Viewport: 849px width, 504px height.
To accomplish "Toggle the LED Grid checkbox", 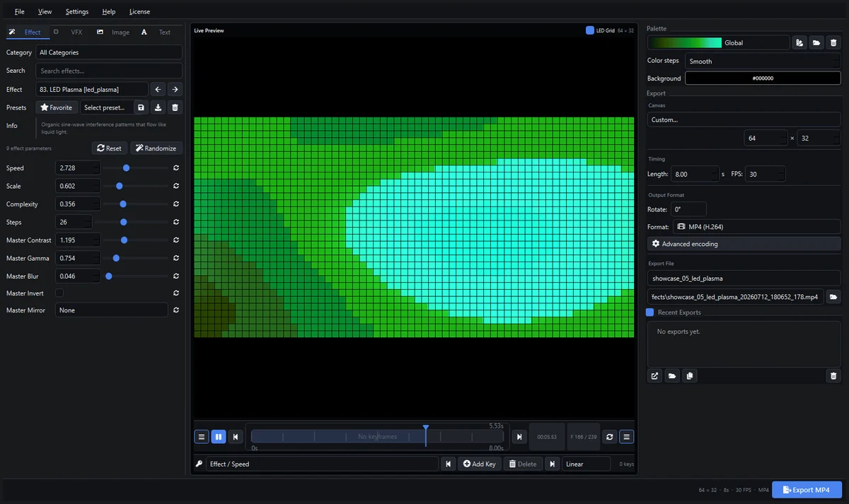I will pos(590,30).
